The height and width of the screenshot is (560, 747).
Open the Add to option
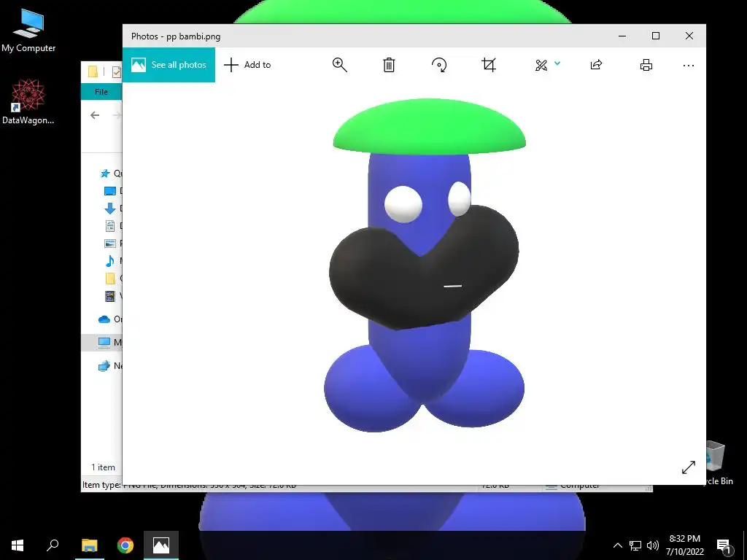click(x=247, y=65)
